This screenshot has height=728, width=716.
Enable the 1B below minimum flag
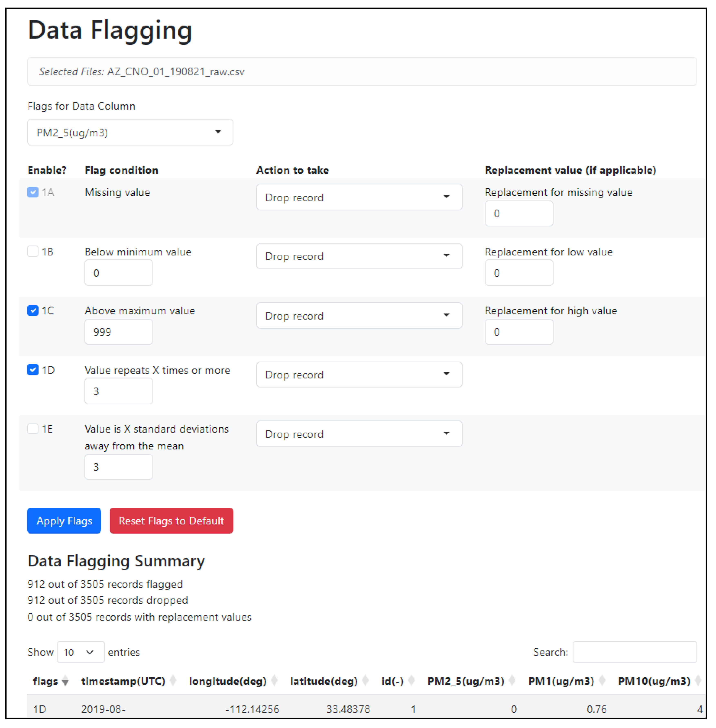[33, 251]
